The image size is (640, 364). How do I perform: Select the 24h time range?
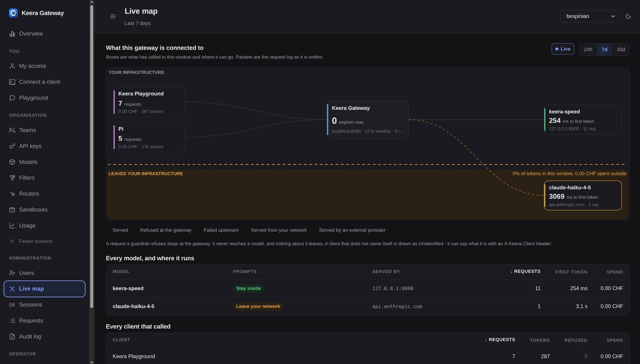[x=588, y=49]
